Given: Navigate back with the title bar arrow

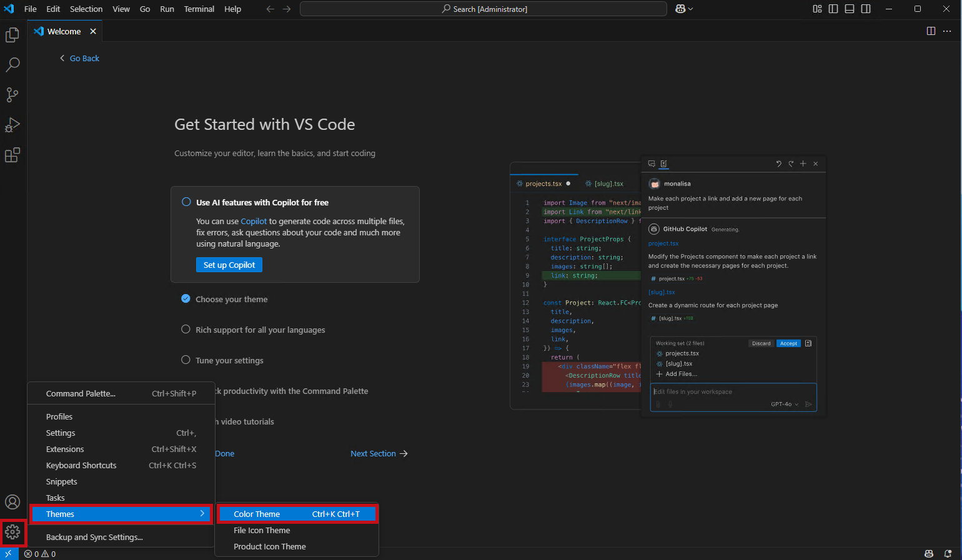Looking at the screenshot, I should [x=270, y=9].
